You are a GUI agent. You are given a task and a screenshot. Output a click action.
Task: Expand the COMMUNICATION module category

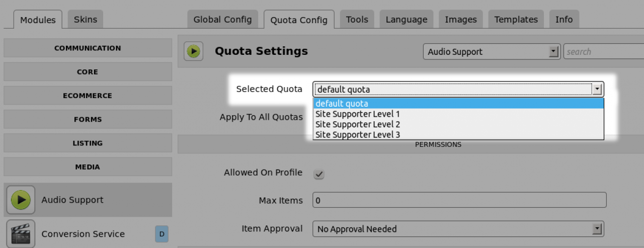pyautogui.click(x=88, y=48)
